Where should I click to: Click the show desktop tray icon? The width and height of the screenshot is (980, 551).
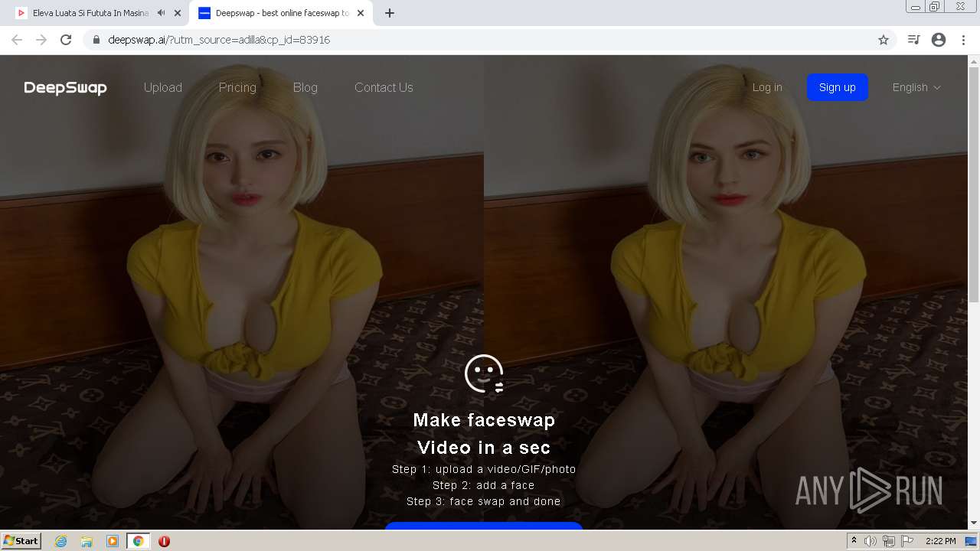[972, 541]
